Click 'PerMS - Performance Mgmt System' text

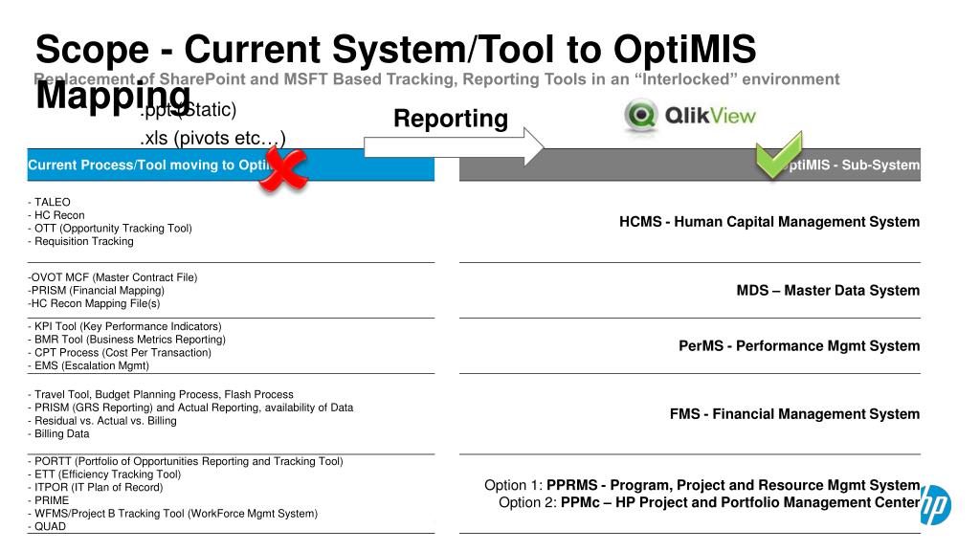tap(799, 346)
